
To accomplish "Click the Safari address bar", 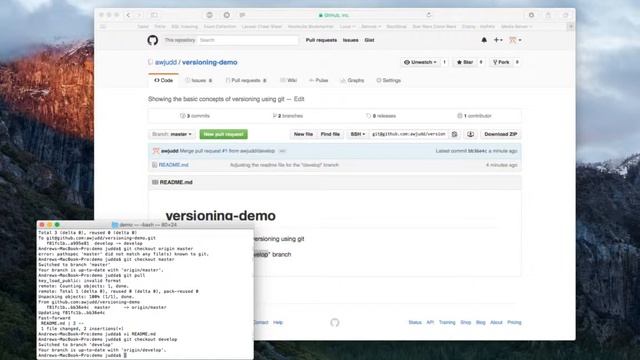I will [333, 15].
